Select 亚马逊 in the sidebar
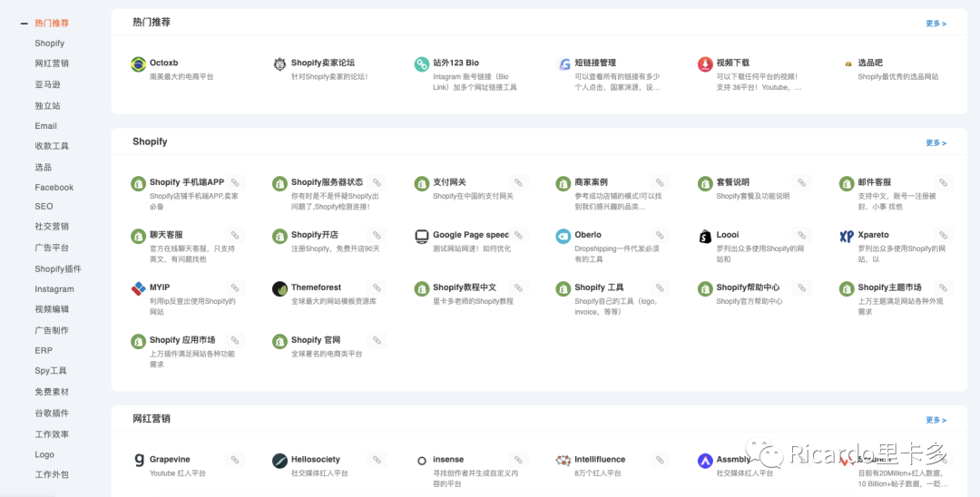The image size is (980, 497). pos(47,84)
